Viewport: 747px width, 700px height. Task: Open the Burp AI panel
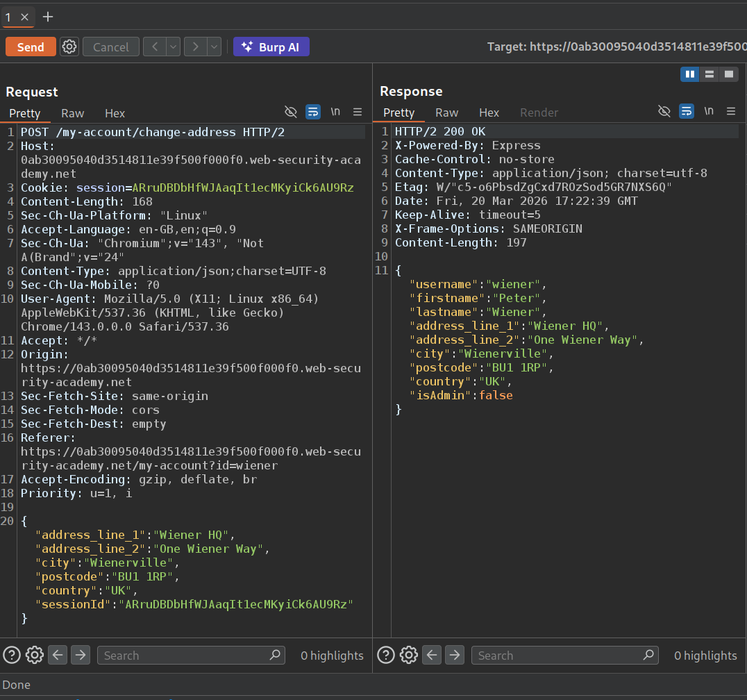(x=271, y=47)
